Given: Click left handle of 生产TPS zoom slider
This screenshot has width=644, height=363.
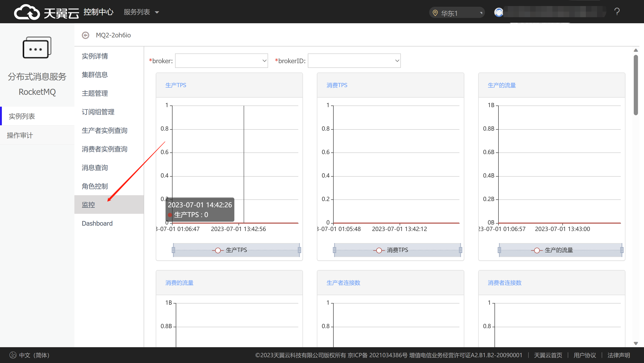Looking at the screenshot, I should pyautogui.click(x=173, y=250).
